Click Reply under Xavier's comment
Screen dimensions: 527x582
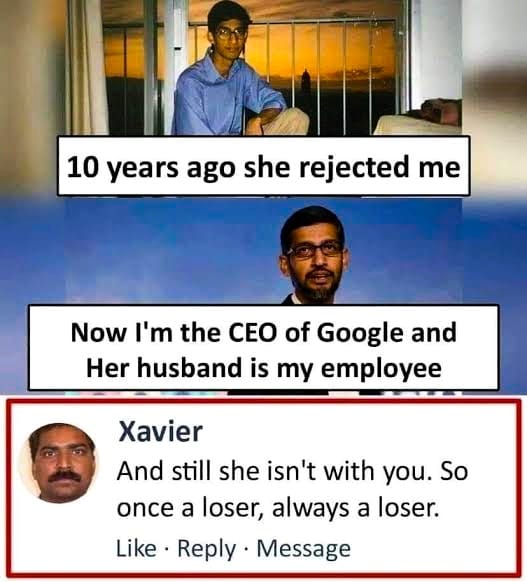206,549
